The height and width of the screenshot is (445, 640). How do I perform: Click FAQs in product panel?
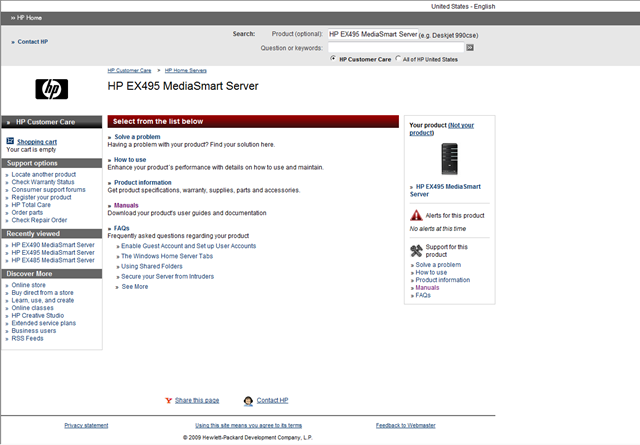[x=423, y=296]
